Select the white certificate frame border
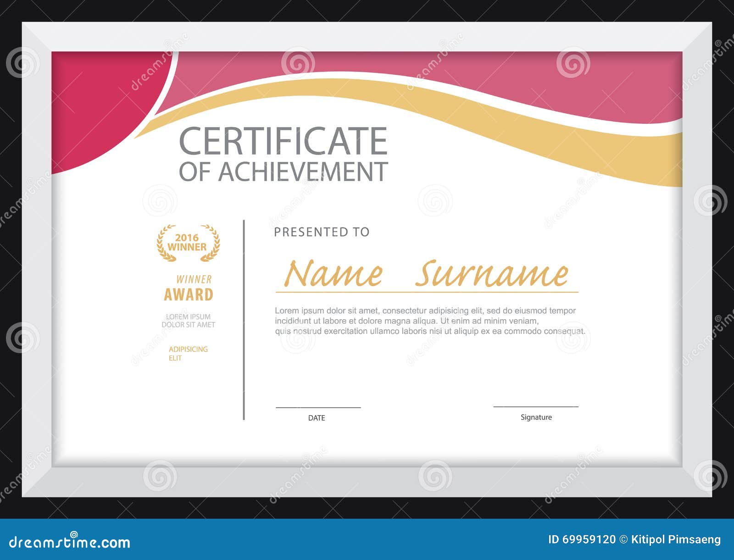 click(x=37, y=275)
